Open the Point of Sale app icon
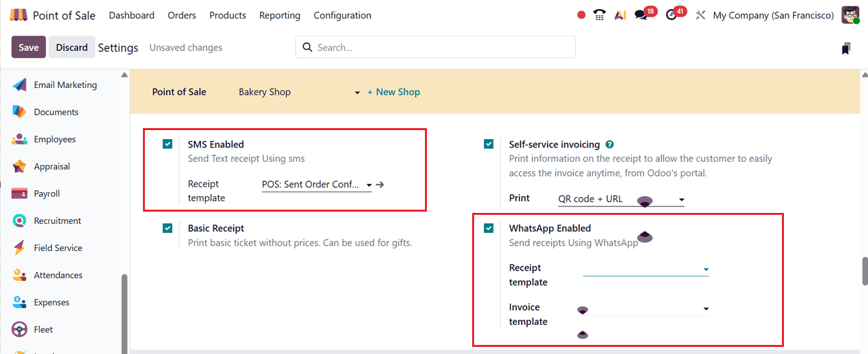Viewport: 868px width, 354px height. click(x=19, y=15)
